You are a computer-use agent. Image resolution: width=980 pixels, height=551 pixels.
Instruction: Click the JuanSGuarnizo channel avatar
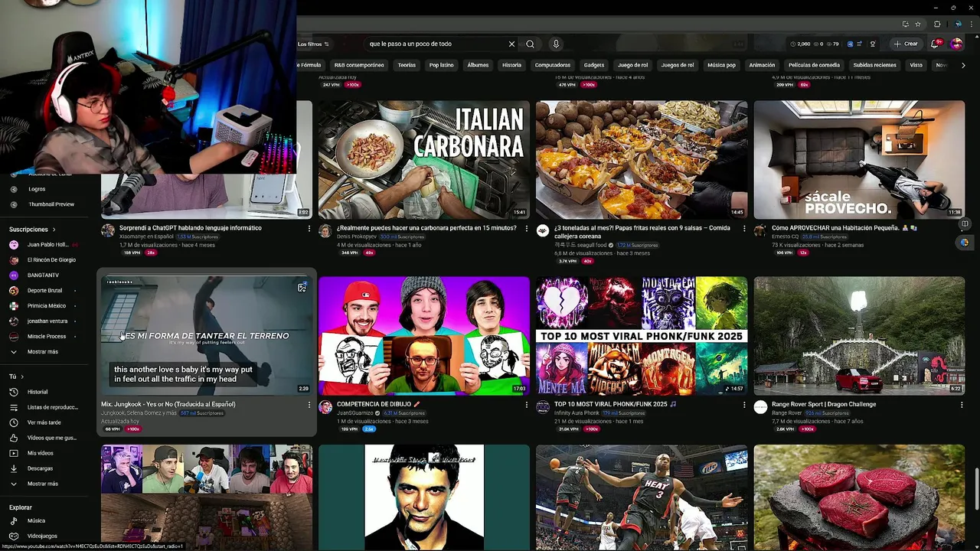click(325, 407)
